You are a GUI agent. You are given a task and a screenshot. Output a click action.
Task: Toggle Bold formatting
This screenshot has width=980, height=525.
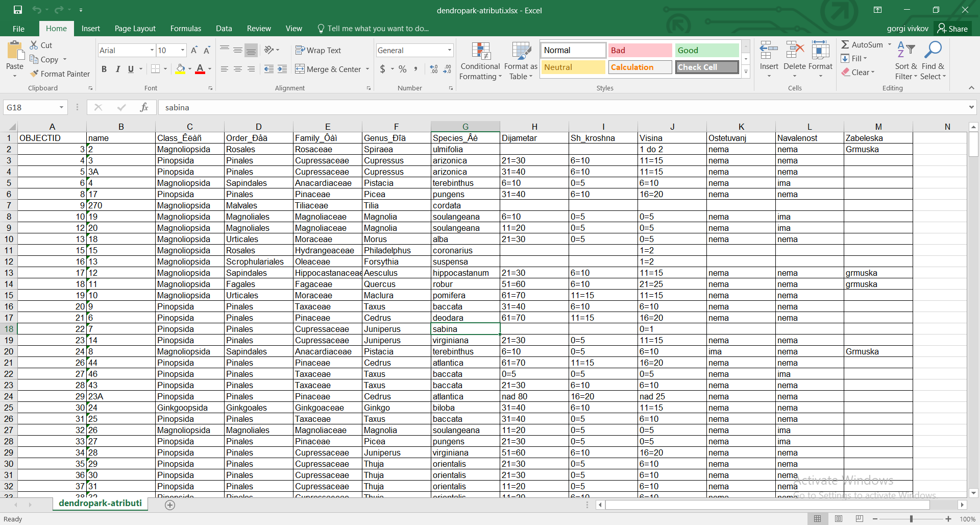(104, 69)
